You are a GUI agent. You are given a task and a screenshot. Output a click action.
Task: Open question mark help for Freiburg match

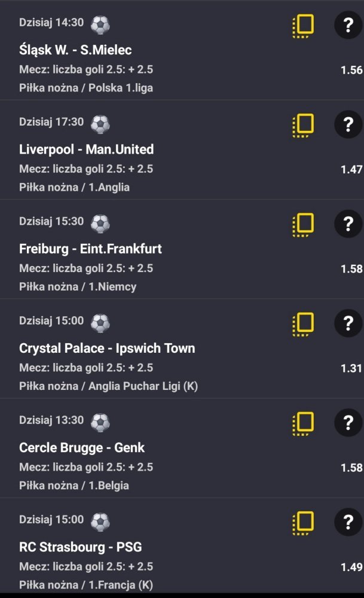348,224
